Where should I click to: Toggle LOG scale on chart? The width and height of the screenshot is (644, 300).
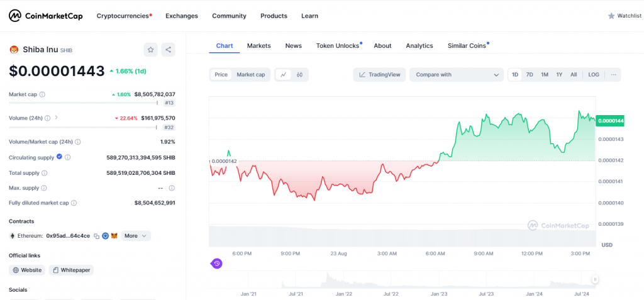tap(594, 75)
